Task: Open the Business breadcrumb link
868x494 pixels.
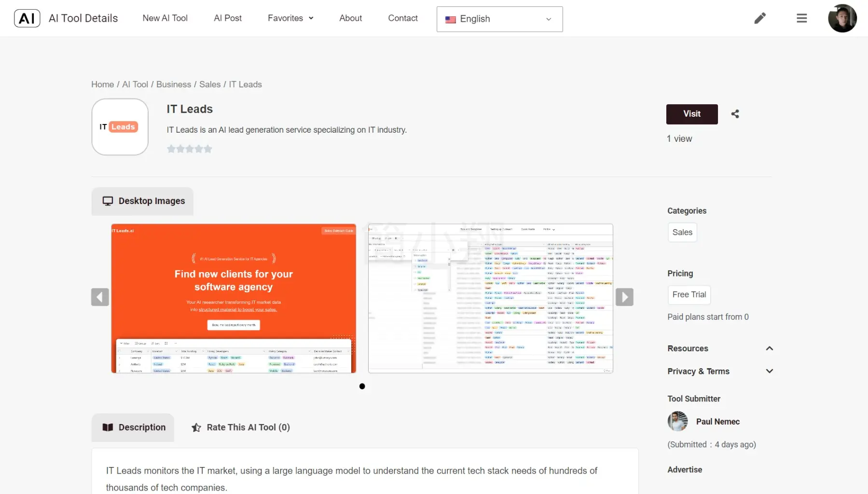Action: (174, 84)
